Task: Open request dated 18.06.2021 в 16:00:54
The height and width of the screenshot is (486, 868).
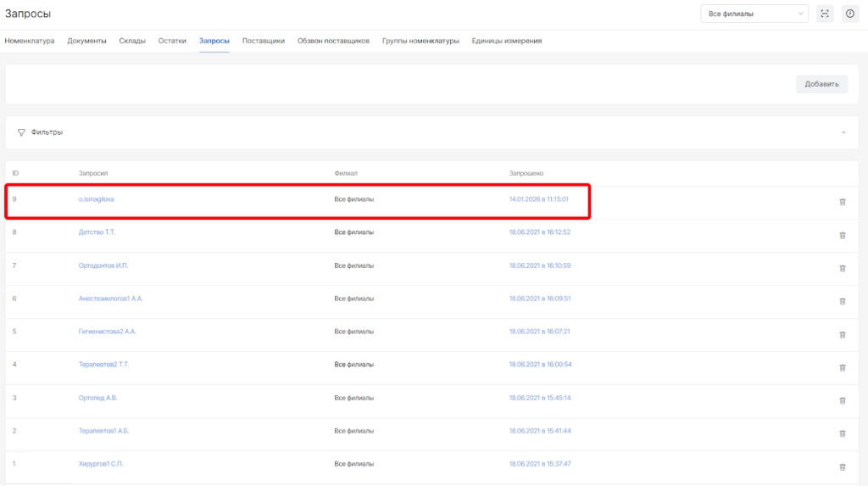Action: tap(540, 365)
